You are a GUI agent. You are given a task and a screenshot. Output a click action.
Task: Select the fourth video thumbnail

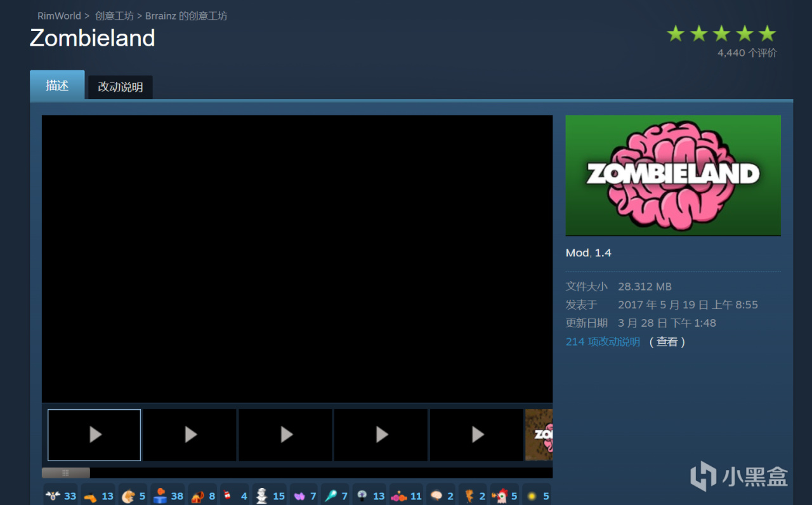(x=381, y=435)
